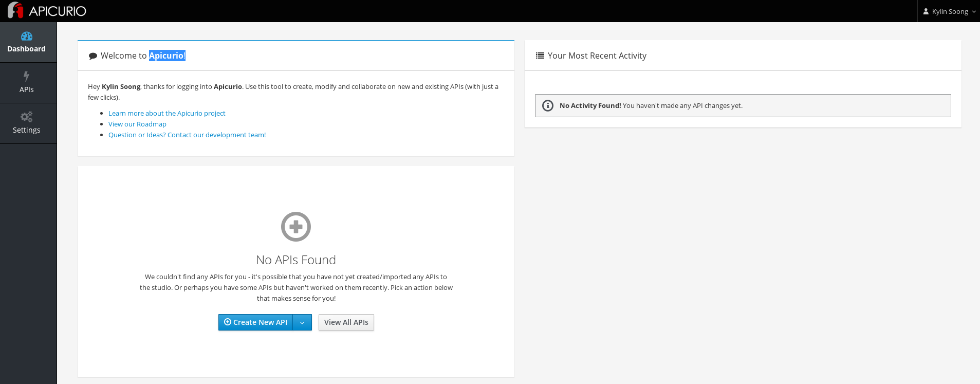Screen dimensions: 980x384
Task: Follow the View our Roadmap link
Action: [137, 124]
